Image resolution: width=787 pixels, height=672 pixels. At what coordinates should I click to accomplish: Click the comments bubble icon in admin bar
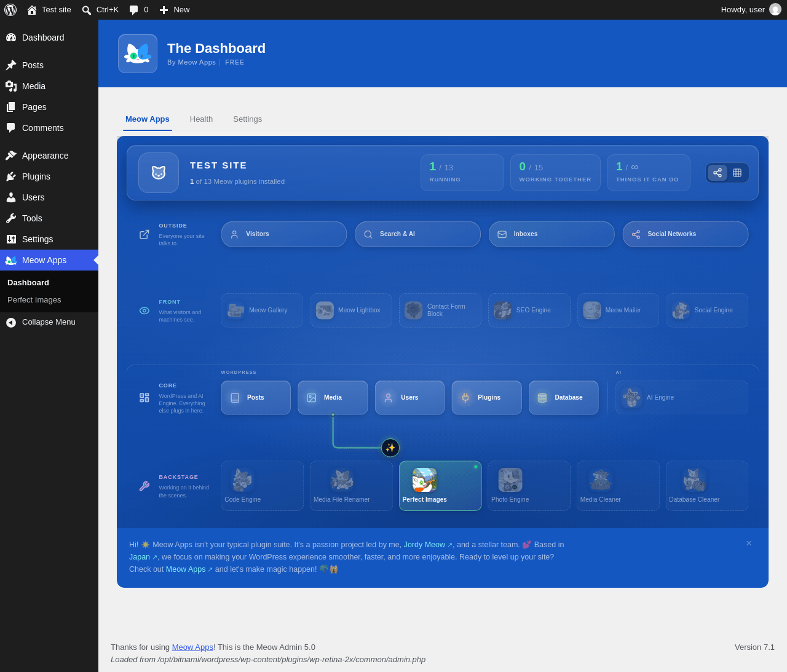[x=133, y=10]
